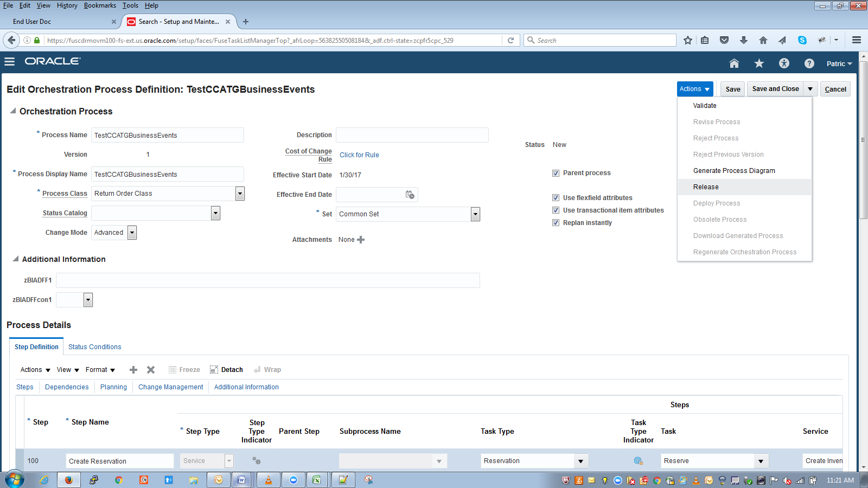Screen dimensions: 868x488
Task: Open the Click for Rule link
Action: [359, 155]
